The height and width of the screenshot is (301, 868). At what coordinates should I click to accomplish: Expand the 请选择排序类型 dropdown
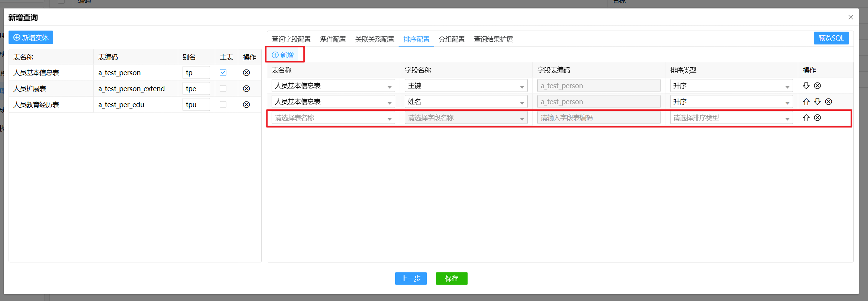[731, 118]
